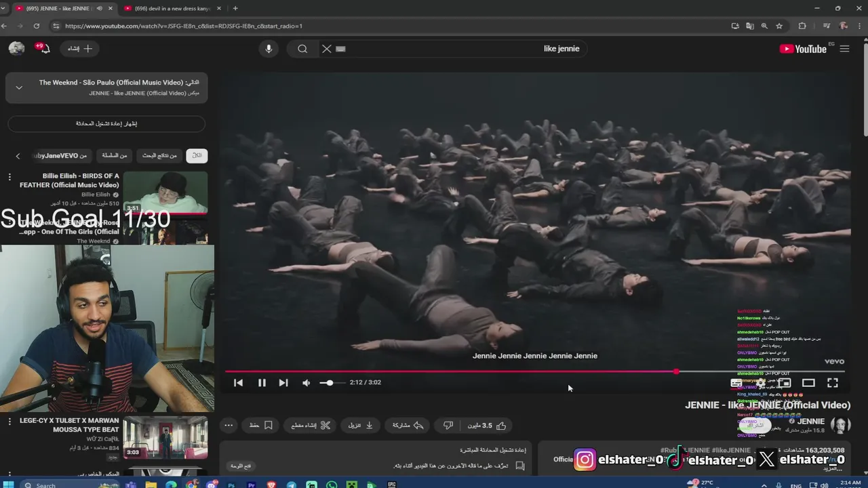Open more actions three-dot menu below video
Viewport: 868px width, 488px height.
point(229,426)
